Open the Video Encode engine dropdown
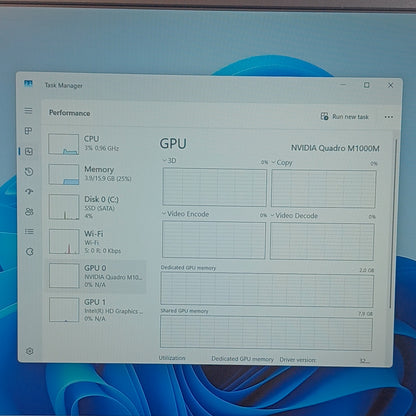This screenshot has height=416, width=416. (x=186, y=214)
